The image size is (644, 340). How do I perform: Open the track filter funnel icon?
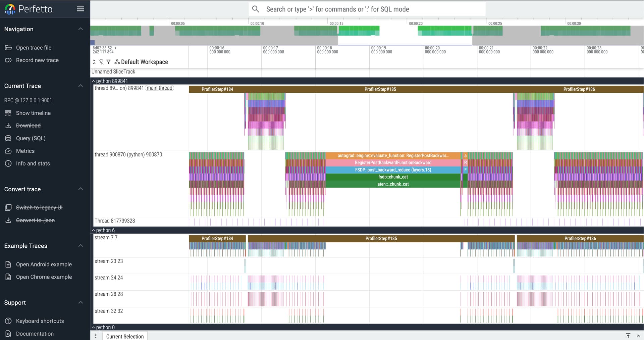click(108, 62)
